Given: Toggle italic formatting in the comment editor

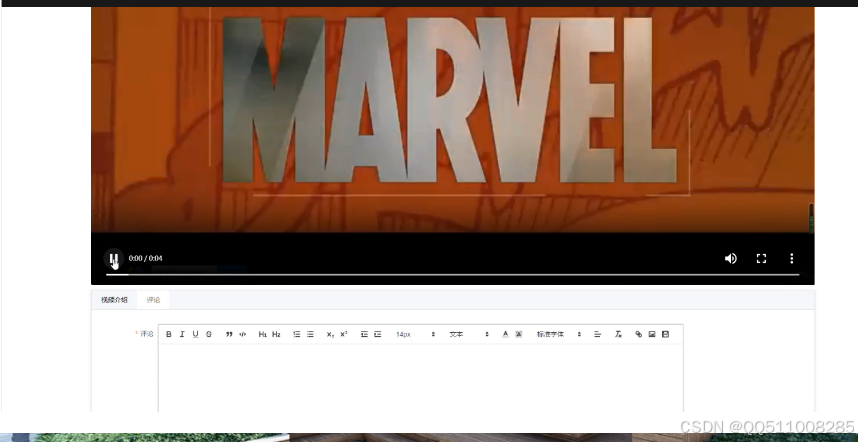Looking at the screenshot, I should pyautogui.click(x=182, y=334).
